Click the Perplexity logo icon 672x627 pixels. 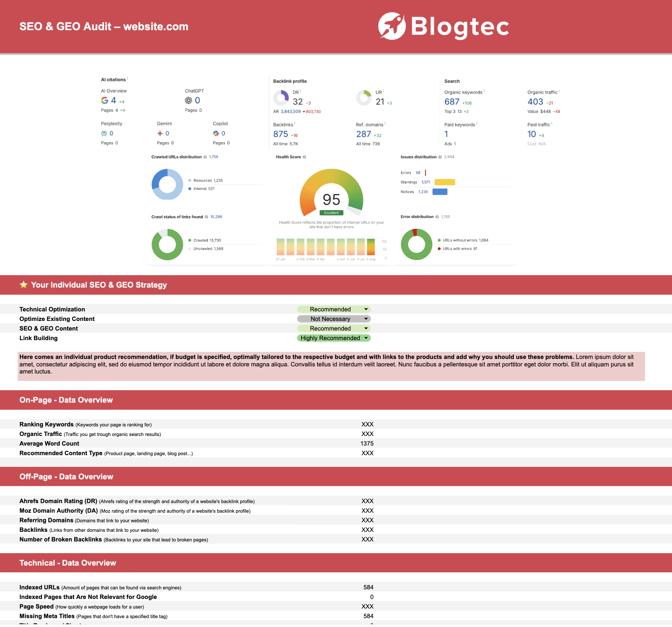[x=104, y=133]
